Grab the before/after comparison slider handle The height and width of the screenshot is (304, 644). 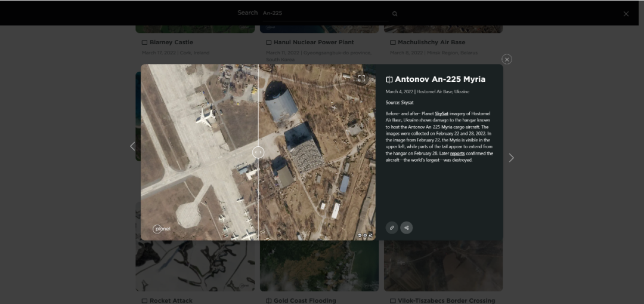pos(258,152)
